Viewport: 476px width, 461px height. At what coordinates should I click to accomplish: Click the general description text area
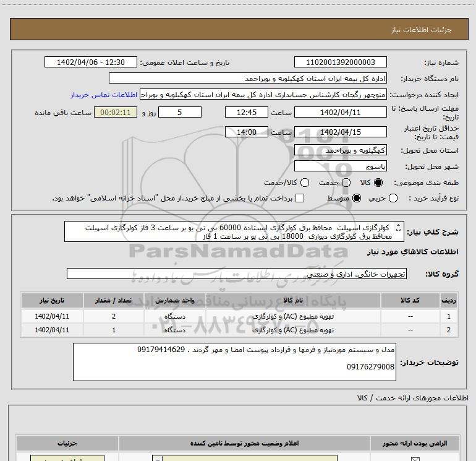click(x=234, y=232)
